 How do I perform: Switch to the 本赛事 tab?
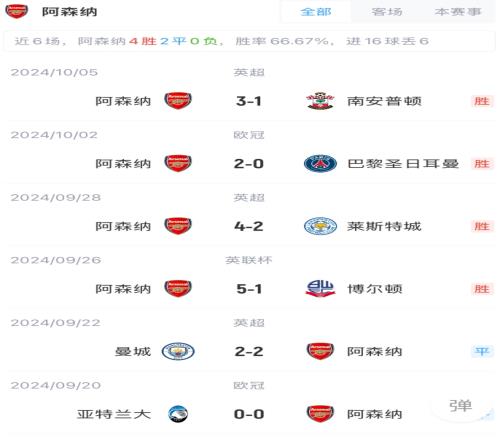coord(458,12)
